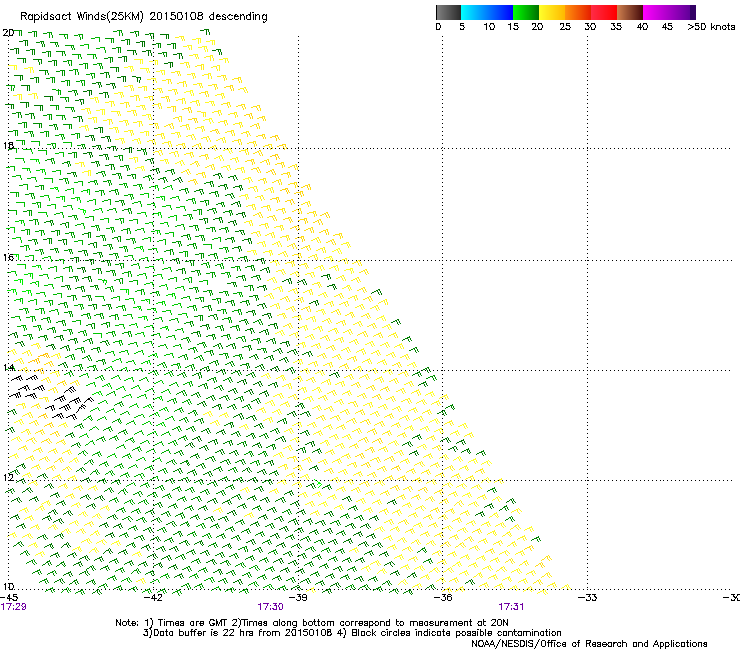The height and width of the screenshot is (650, 740).
Task: Click the longitude label -42
Action: coord(153,598)
